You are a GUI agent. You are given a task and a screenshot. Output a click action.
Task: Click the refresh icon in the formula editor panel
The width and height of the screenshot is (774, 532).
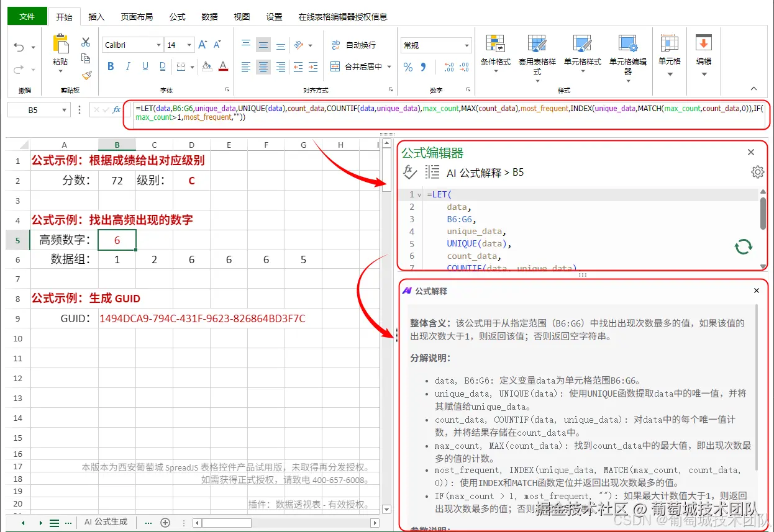coord(744,246)
